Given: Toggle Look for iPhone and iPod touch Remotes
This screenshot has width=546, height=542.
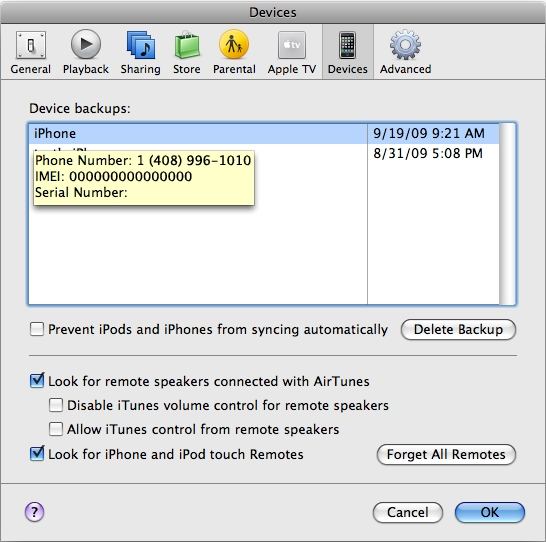Looking at the screenshot, I should (x=37, y=454).
